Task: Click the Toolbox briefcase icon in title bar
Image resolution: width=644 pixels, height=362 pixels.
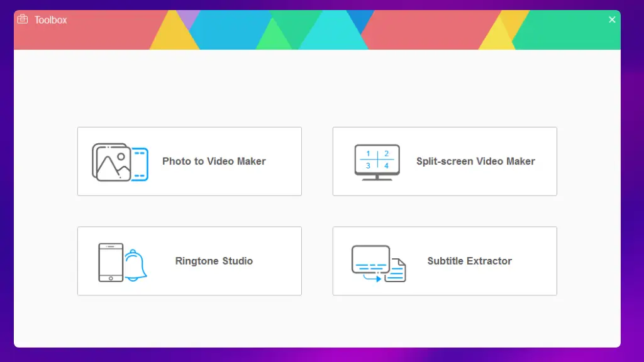Action: pos(23,19)
